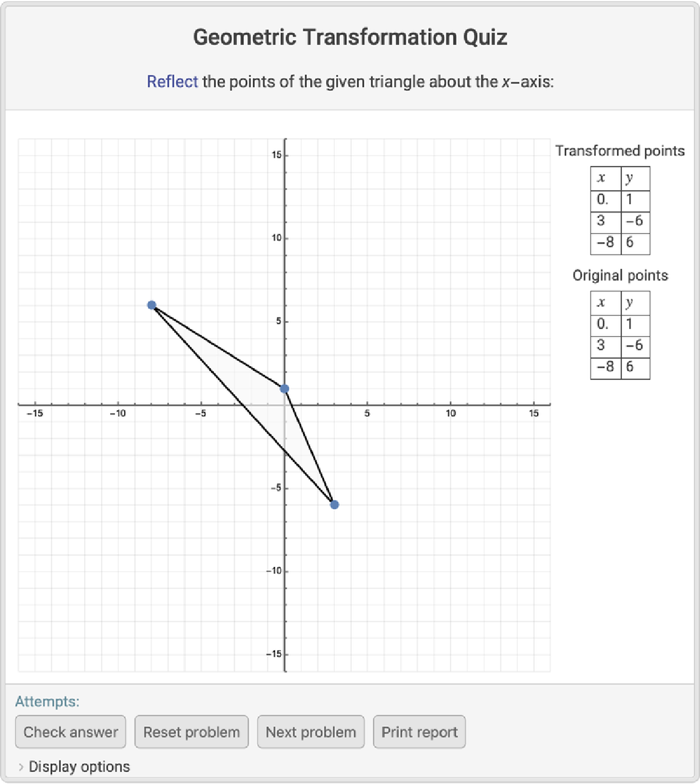Click the Transformed points -8 cell
This screenshot has height=784, width=700.
pos(606,242)
